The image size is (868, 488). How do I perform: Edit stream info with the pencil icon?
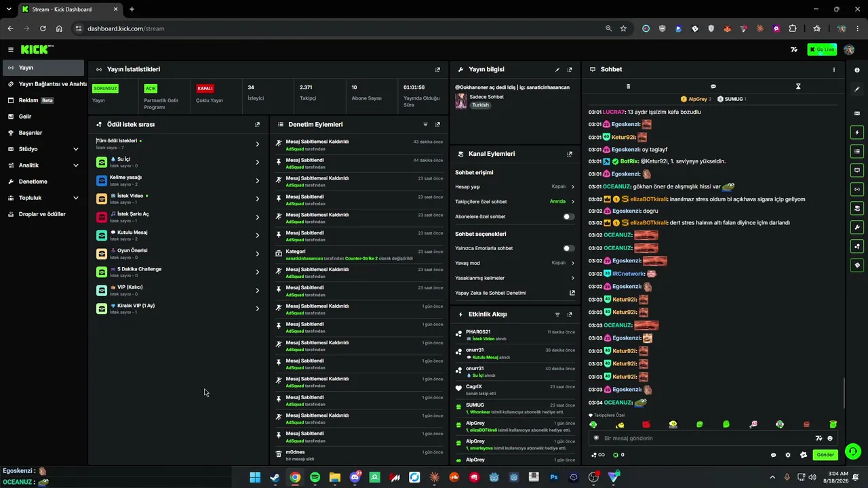(557, 69)
